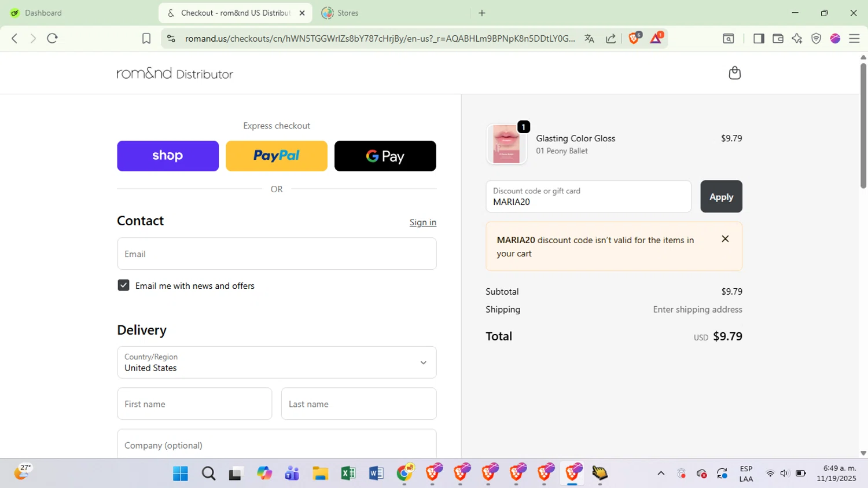This screenshot has width=868, height=488.
Task: Choose Google Pay express checkout
Action: [x=385, y=156]
